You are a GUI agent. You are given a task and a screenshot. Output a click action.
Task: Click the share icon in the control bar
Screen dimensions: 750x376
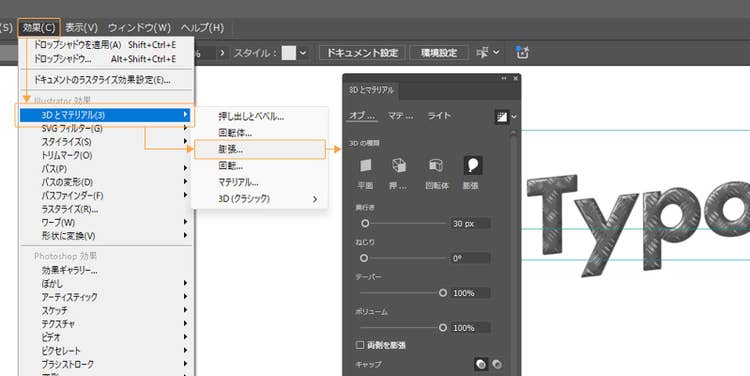point(522,52)
